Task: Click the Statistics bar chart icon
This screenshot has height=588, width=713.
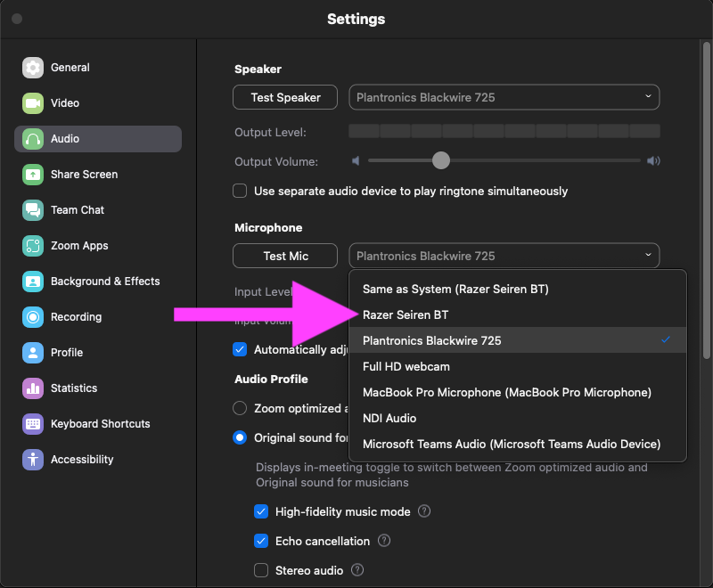Action: 33,388
